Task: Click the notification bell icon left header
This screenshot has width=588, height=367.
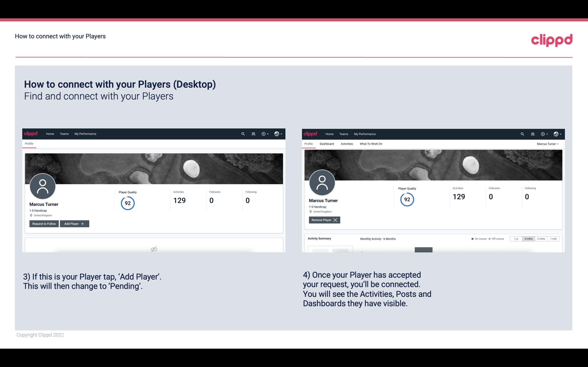Action: [253, 134]
